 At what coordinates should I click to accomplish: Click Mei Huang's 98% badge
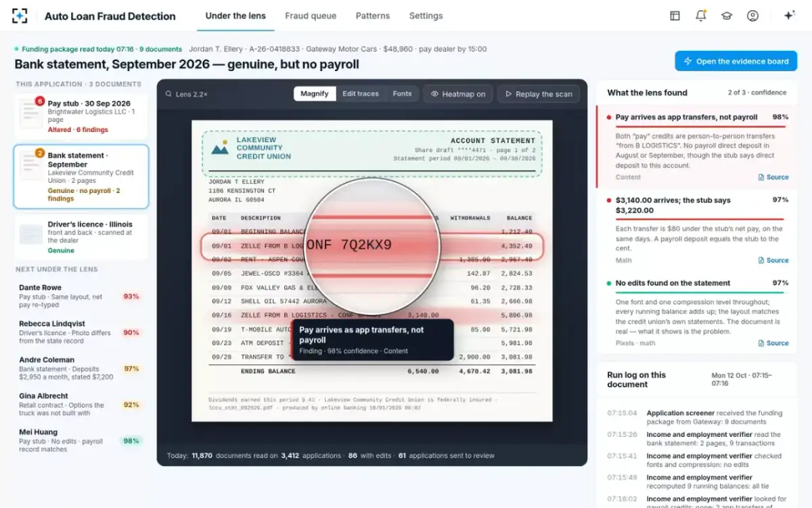point(131,441)
